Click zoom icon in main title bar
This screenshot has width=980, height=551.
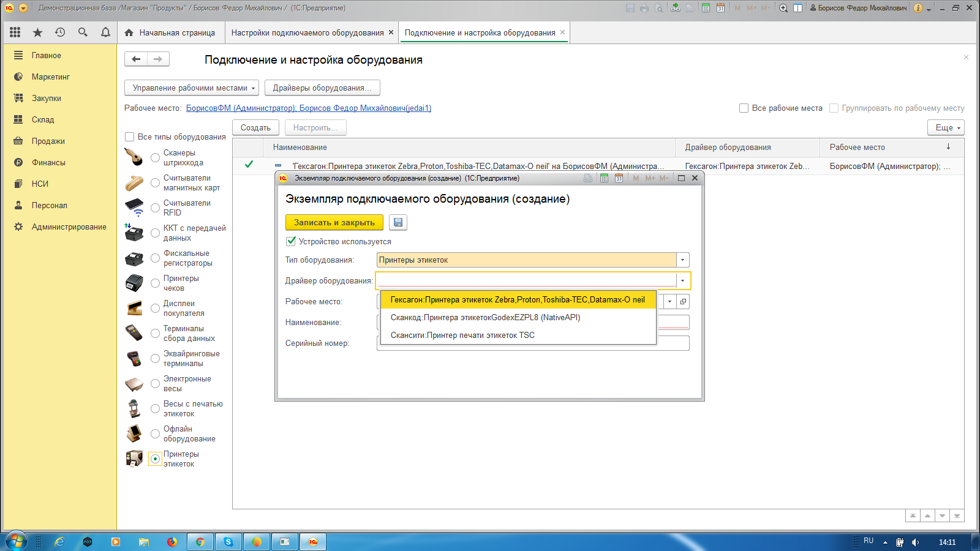(783, 8)
